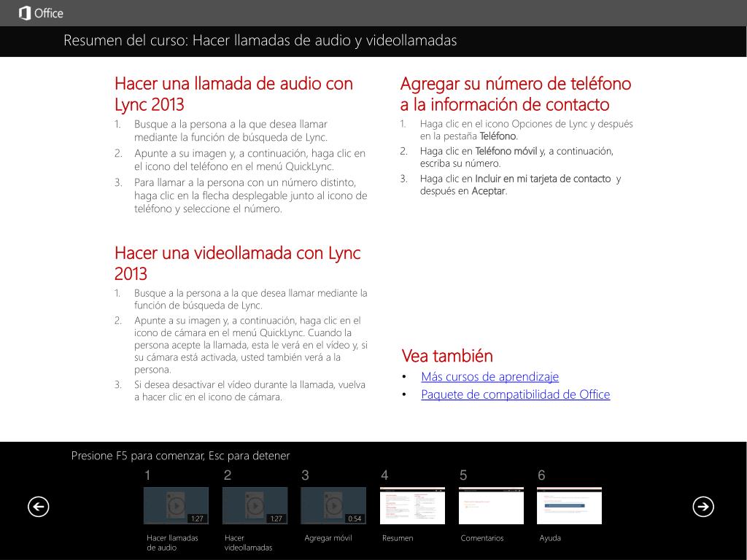Click Presione F5 para comenzar text
The width and height of the screenshot is (747, 560).
[181, 456]
